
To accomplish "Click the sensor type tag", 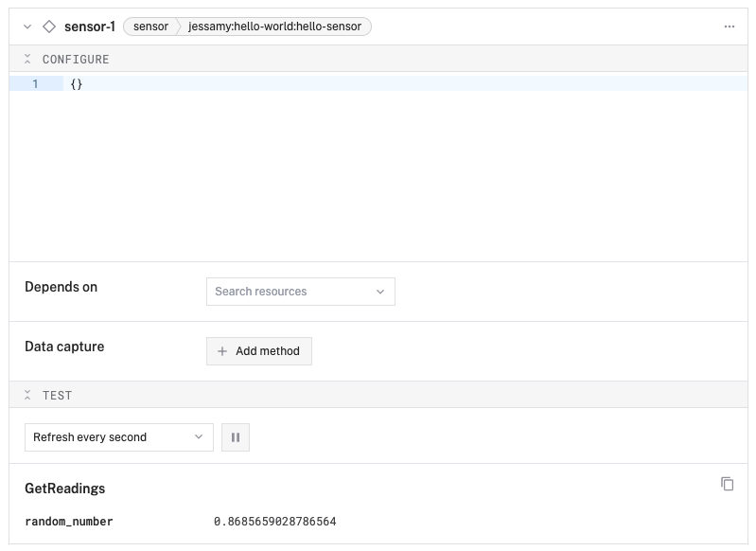I will coord(150,27).
